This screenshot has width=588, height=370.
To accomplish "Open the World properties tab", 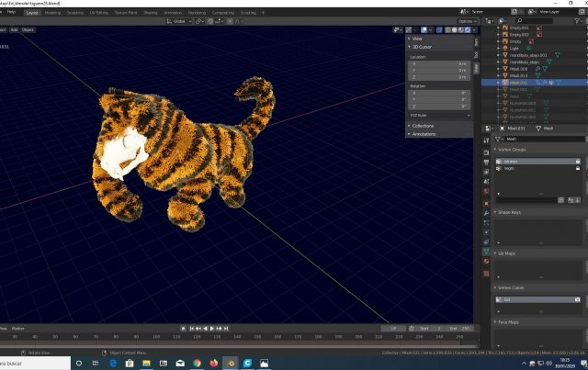I will click(486, 191).
